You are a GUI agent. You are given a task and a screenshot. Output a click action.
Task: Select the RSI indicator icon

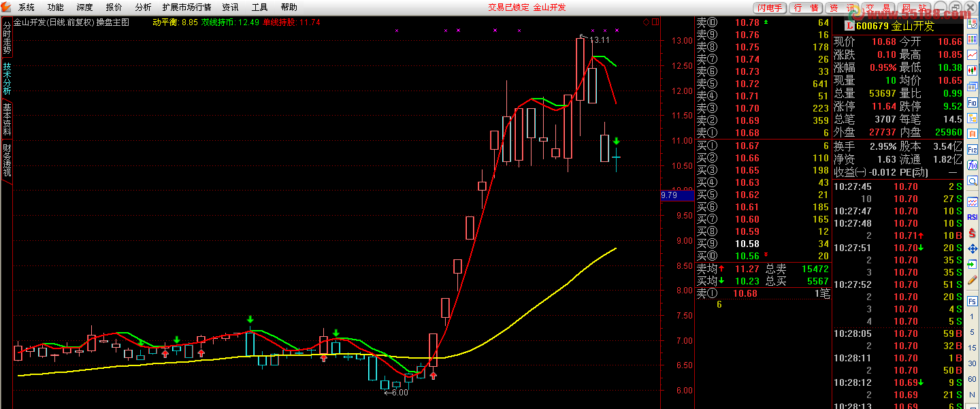point(972,217)
